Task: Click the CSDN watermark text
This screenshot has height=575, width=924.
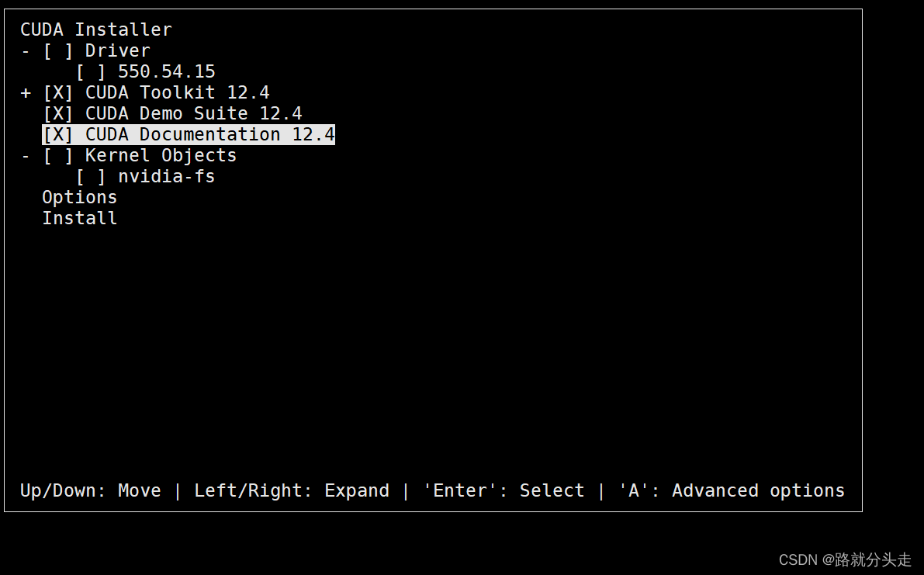Action: click(845, 559)
